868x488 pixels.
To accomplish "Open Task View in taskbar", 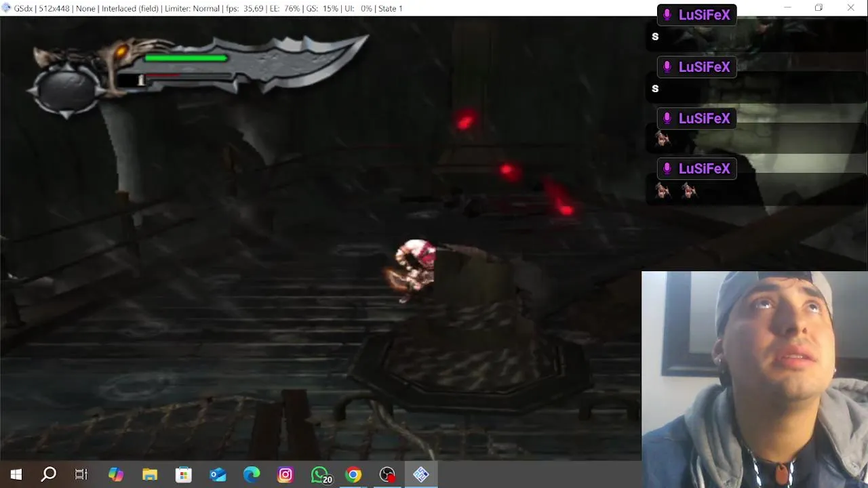I will tap(81, 474).
